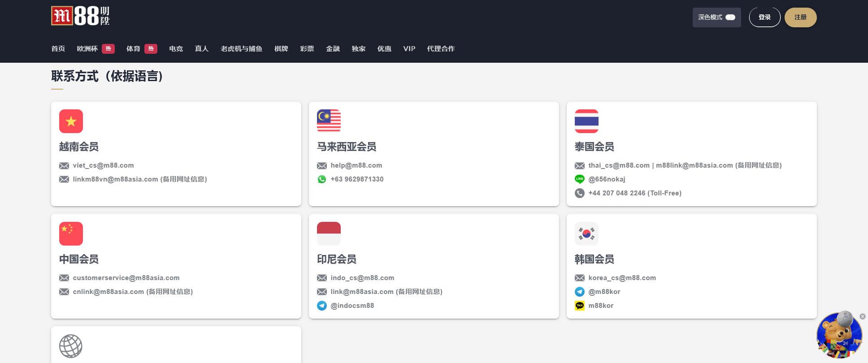Screen dimensions: 868x363
Task: Open the 真人 live casino menu
Action: tap(202, 49)
